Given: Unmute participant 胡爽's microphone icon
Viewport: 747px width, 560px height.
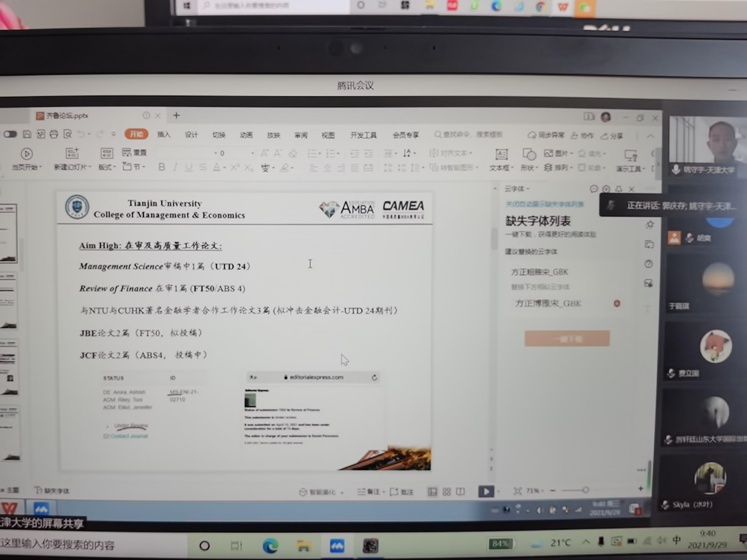Looking at the screenshot, I should 689,238.
